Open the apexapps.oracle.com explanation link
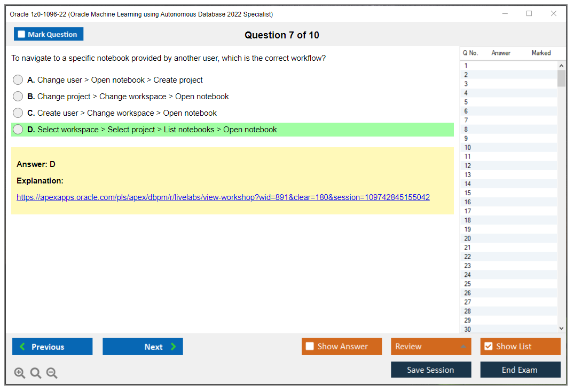Screen dimensions: 574x392 coord(223,197)
